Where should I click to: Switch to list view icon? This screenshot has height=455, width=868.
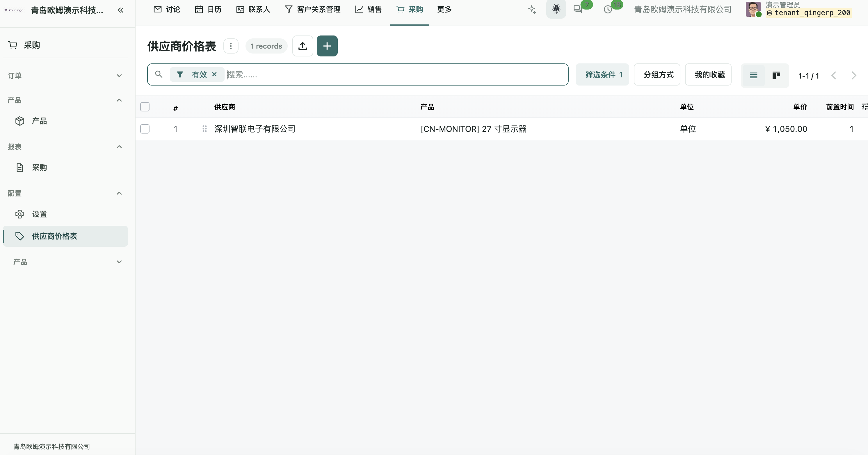753,76
